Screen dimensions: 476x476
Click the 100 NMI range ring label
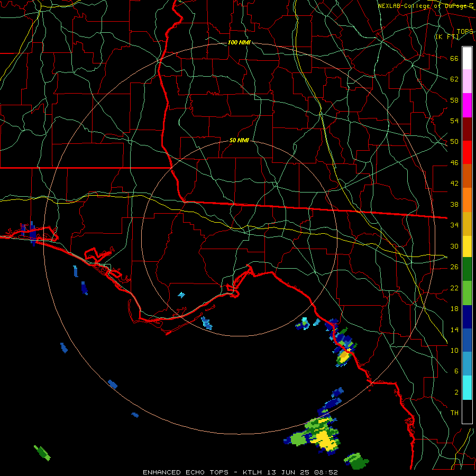(239, 42)
